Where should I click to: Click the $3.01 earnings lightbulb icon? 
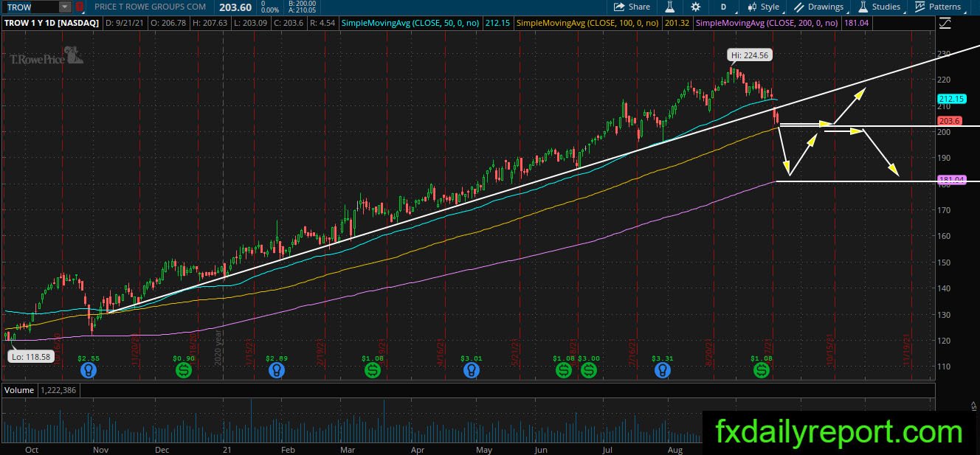pos(472,370)
